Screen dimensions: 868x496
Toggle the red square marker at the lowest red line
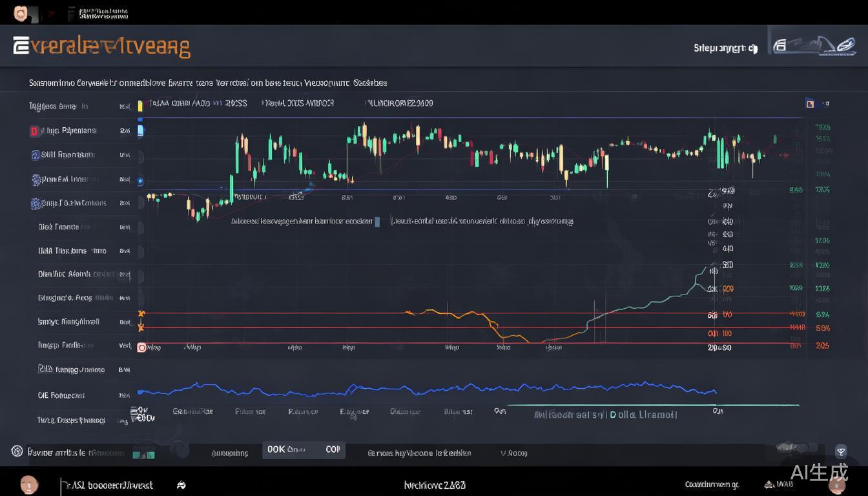[x=141, y=347]
